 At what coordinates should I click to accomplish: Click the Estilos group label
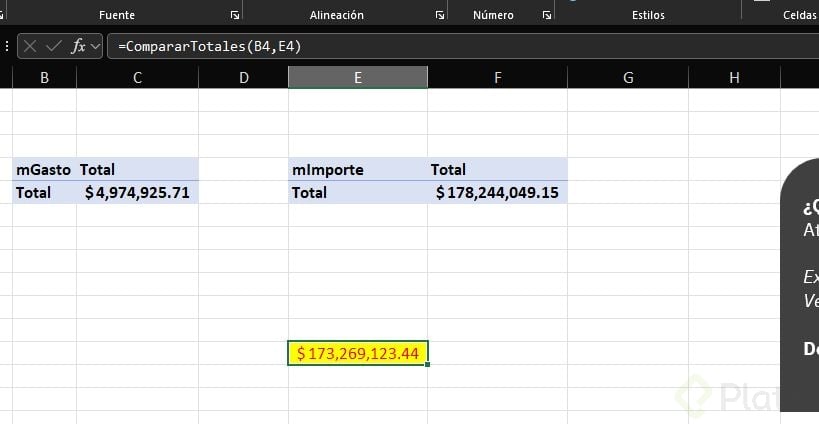pyautogui.click(x=648, y=15)
